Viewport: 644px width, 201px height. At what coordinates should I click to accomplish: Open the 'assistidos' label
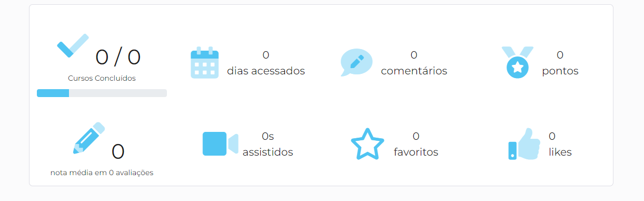click(x=267, y=152)
